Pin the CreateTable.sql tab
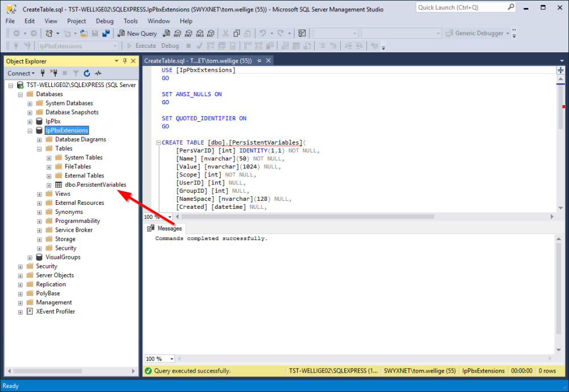The image size is (569, 392). click(x=259, y=61)
